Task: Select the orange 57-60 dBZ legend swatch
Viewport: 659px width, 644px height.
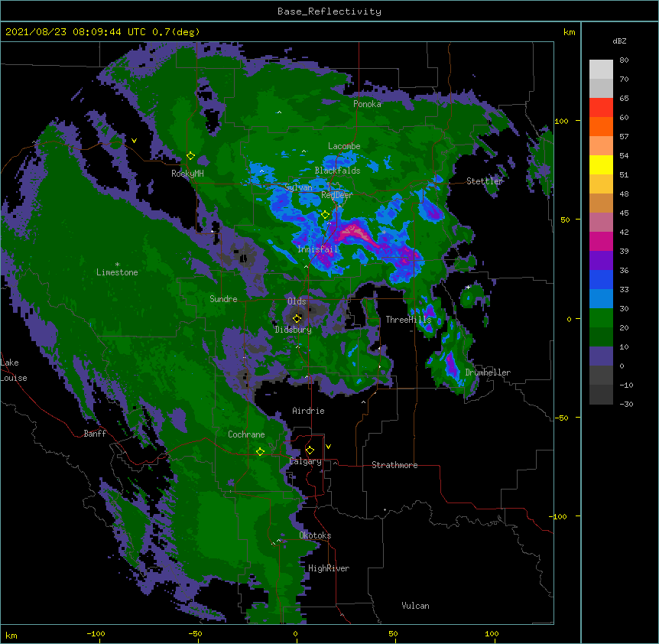Action: (x=601, y=126)
